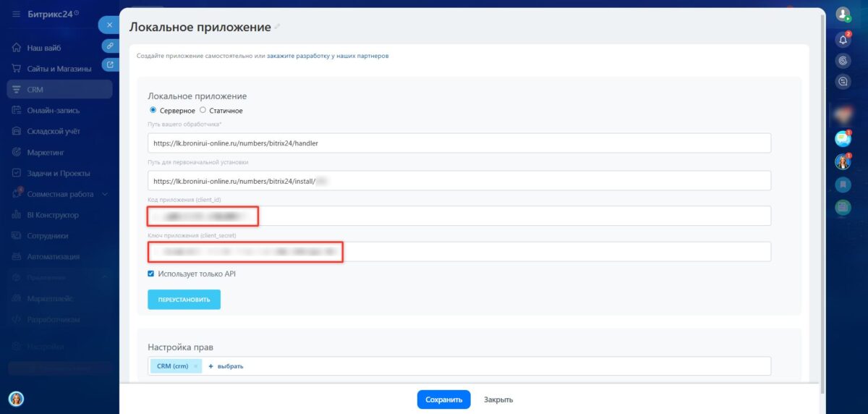Click the Разработчикам menu item
This screenshot has height=414, width=868.
(x=54, y=319)
